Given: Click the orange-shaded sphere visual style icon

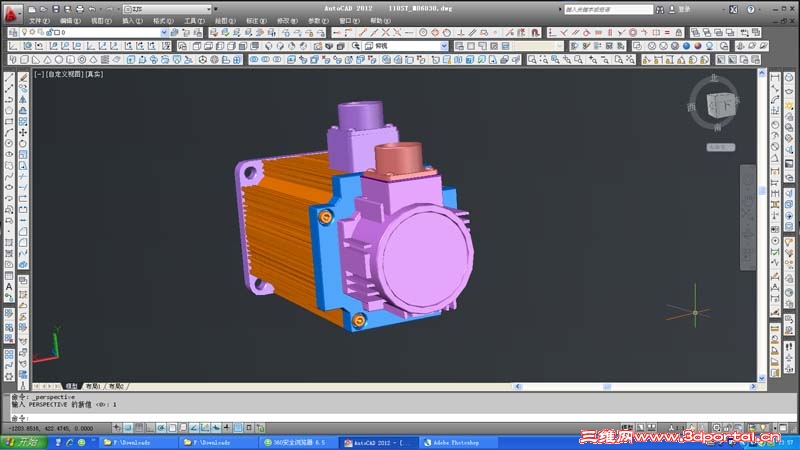Looking at the screenshot, I should coord(698,46).
